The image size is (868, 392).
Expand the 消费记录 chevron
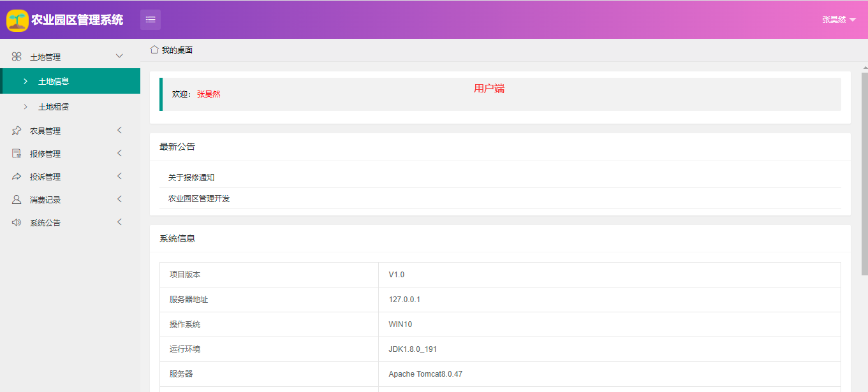119,199
